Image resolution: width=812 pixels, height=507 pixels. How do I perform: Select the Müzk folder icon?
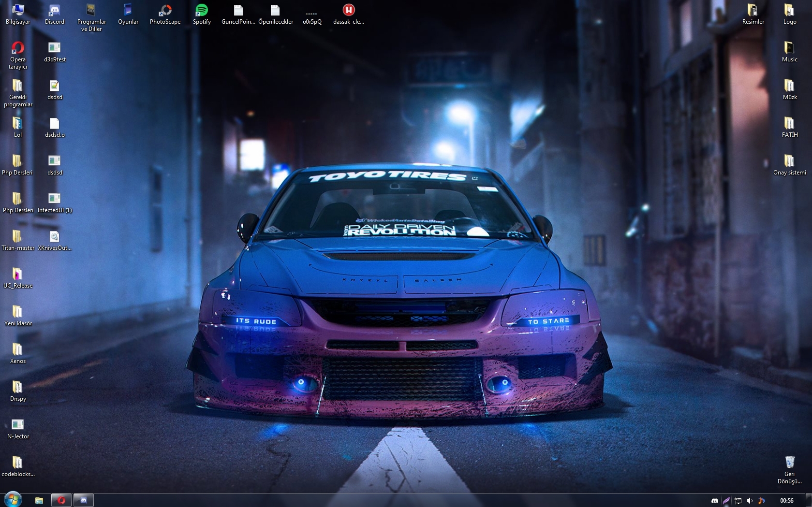point(790,89)
